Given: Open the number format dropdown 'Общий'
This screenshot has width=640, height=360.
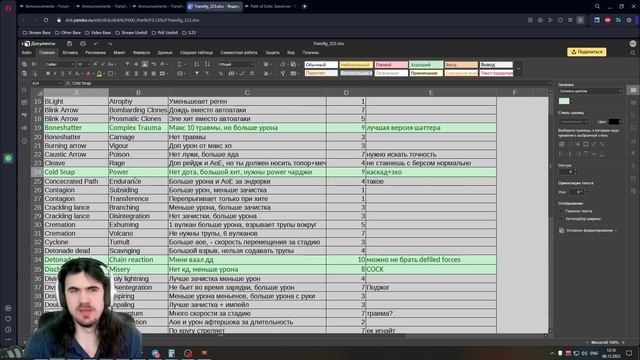Looking at the screenshot, I should pyautogui.click(x=236, y=64).
